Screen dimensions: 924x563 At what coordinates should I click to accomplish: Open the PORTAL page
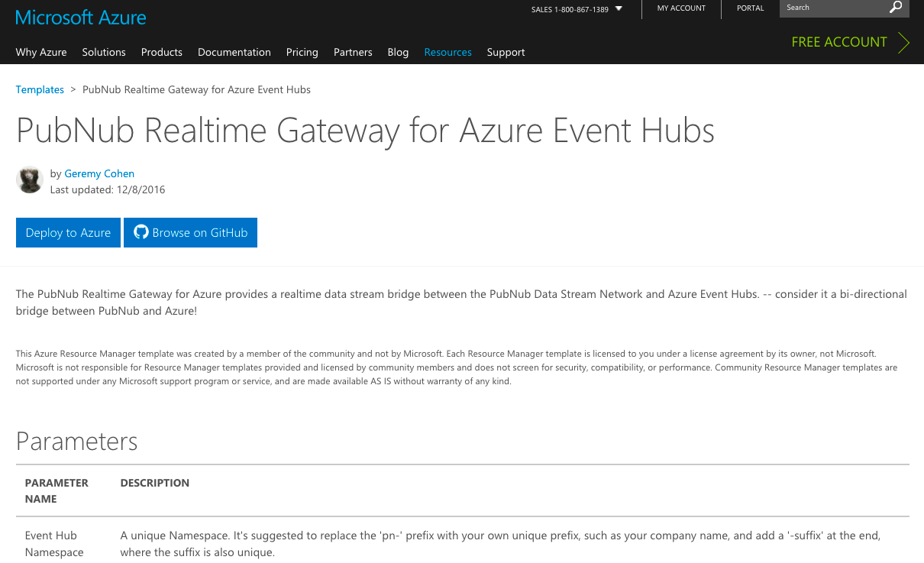pos(750,8)
